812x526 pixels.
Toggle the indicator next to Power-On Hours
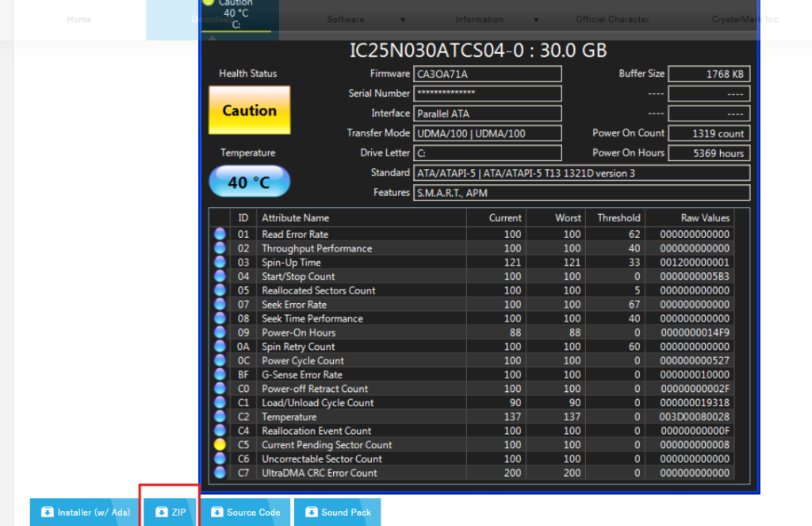point(219,332)
